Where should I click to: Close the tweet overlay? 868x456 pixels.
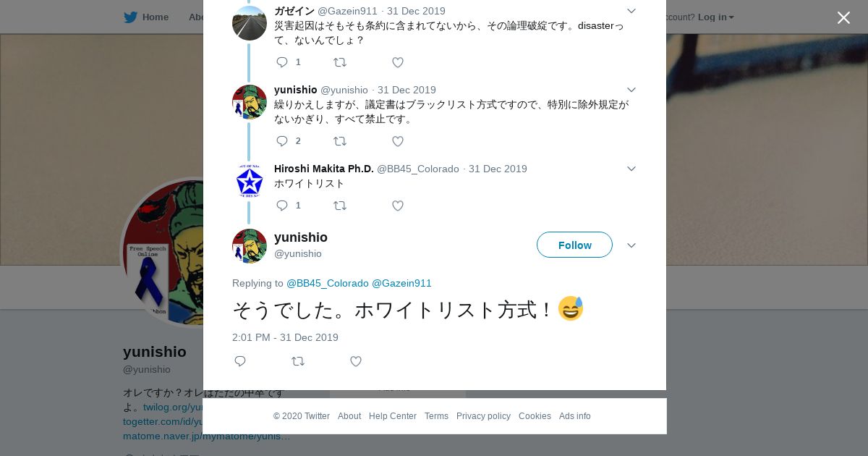(x=843, y=17)
